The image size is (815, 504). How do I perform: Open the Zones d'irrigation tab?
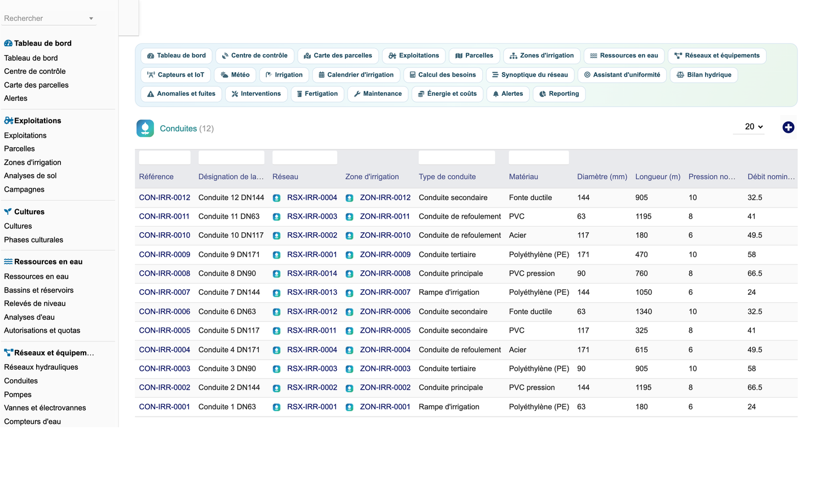tap(541, 56)
